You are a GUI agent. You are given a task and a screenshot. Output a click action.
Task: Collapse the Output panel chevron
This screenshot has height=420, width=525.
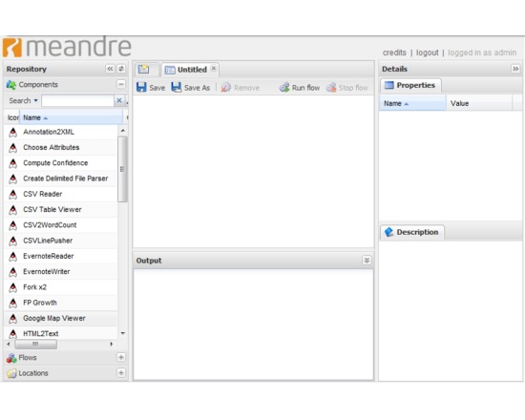click(x=367, y=261)
